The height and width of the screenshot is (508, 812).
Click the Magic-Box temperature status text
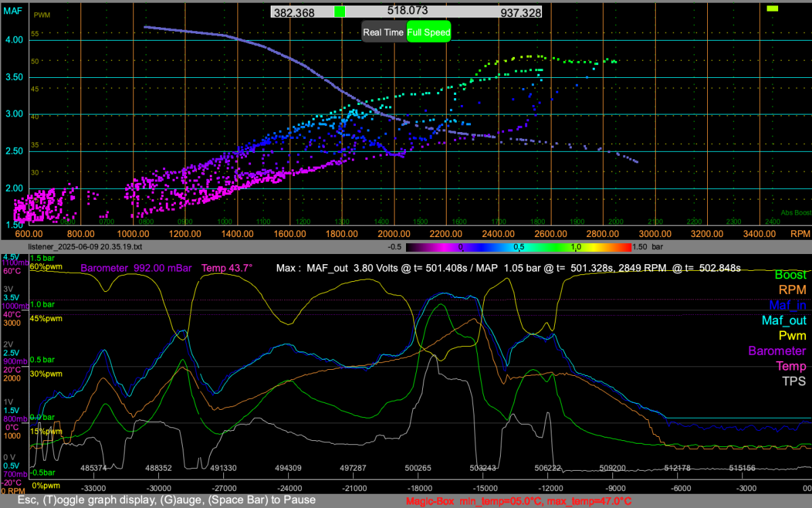518,501
